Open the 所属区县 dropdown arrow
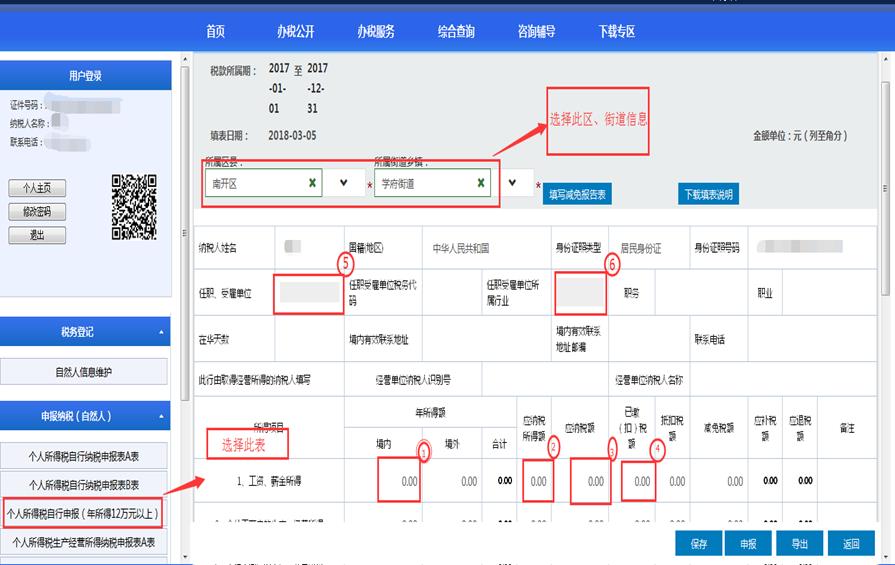The height and width of the screenshot is (565, 895). [x=344, y=184]
